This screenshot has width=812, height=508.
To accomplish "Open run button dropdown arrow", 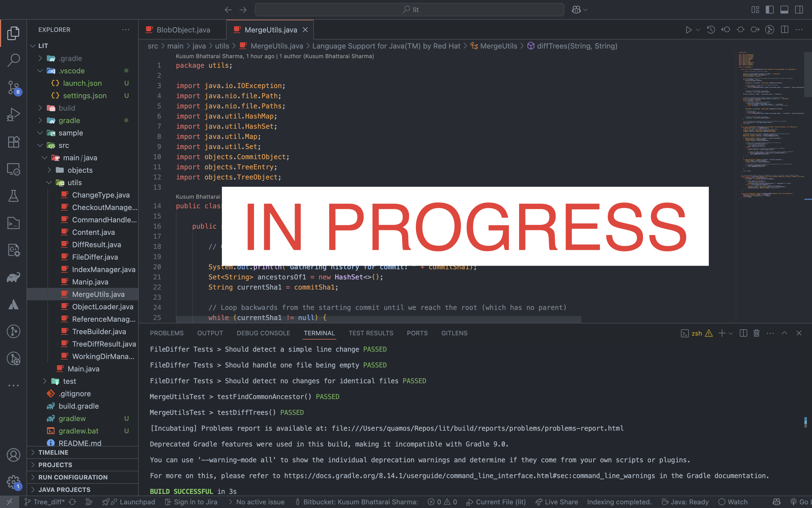I will pyautogui.click(x=698, y=30).
